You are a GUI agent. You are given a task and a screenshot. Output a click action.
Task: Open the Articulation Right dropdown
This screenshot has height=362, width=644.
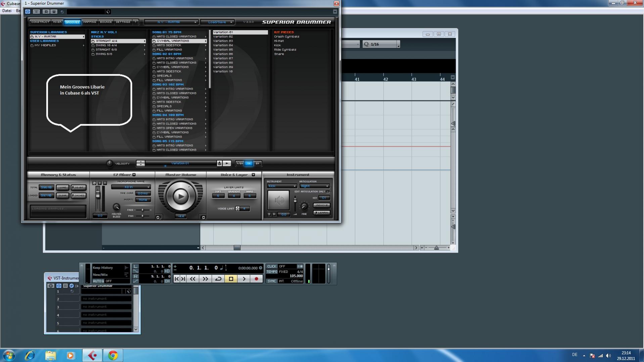click(315, 186)
